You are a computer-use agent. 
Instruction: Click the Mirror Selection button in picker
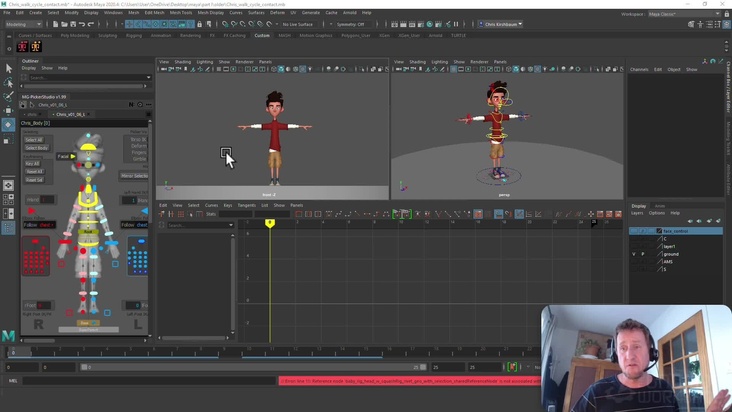(x=134, y=176)
